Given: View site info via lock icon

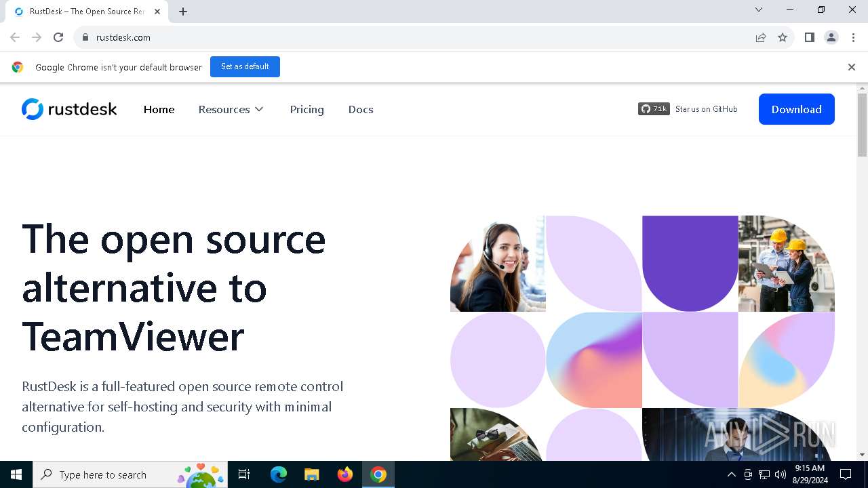Looking at the screenshot, I should (85, 37).
